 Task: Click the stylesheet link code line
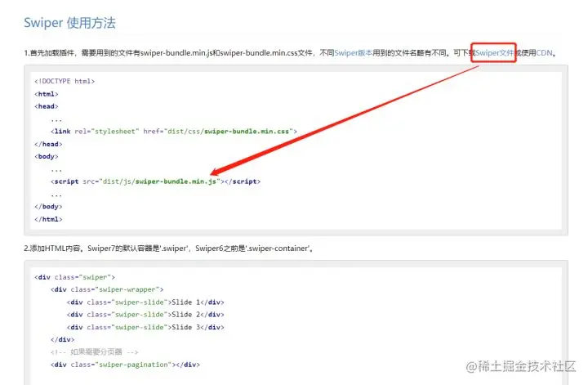(x=174, y=132)
